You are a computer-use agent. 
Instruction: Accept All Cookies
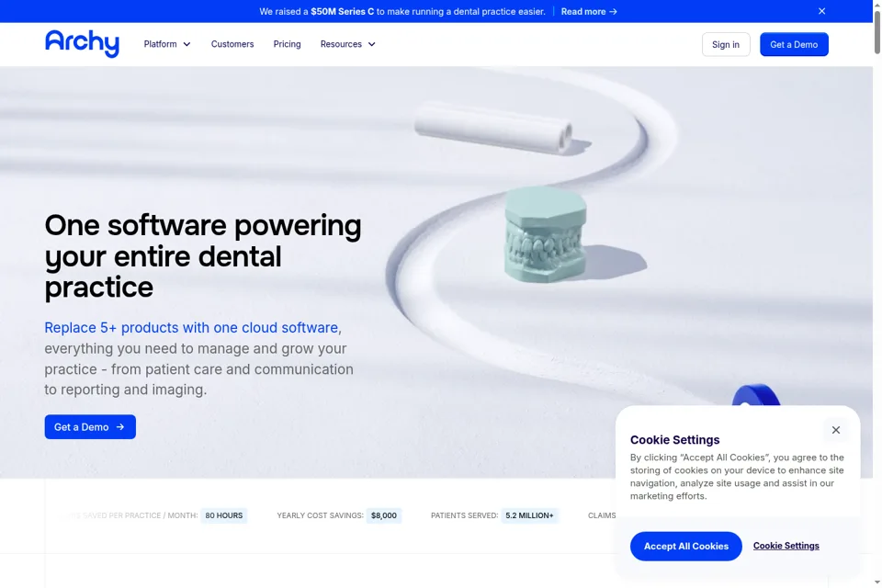(x=685, y=547)
